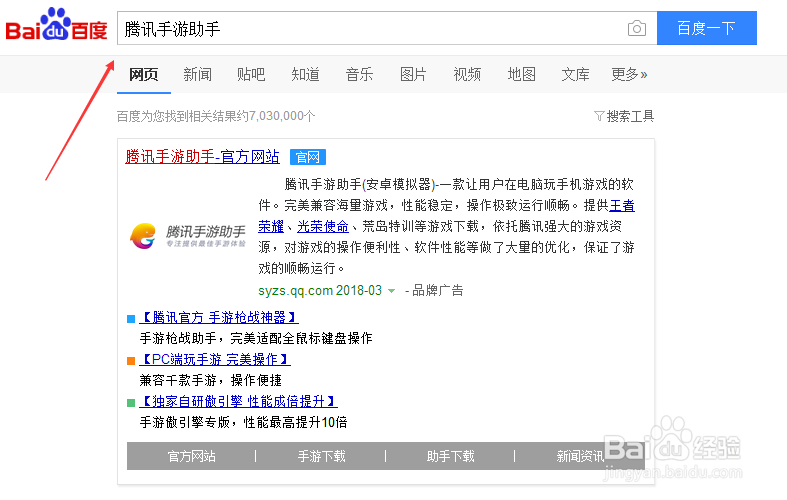Viewport: 787px width, 500px height.
Task: Click 官方网站 in gray bar
Action: (x=191, y=456)
